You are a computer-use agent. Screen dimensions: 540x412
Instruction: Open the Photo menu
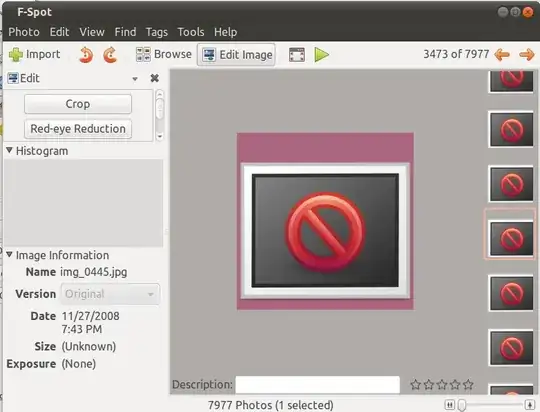(24, 32)
